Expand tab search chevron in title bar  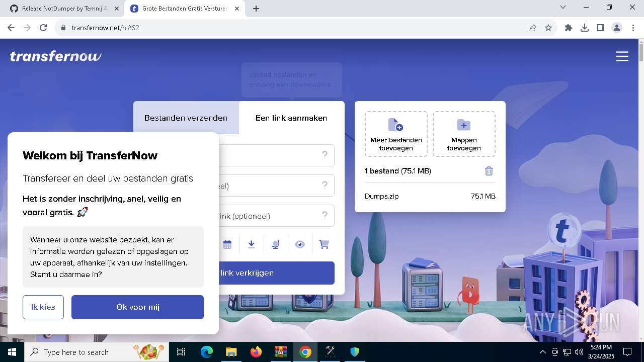pyautogui.click(x=563, y=7)
